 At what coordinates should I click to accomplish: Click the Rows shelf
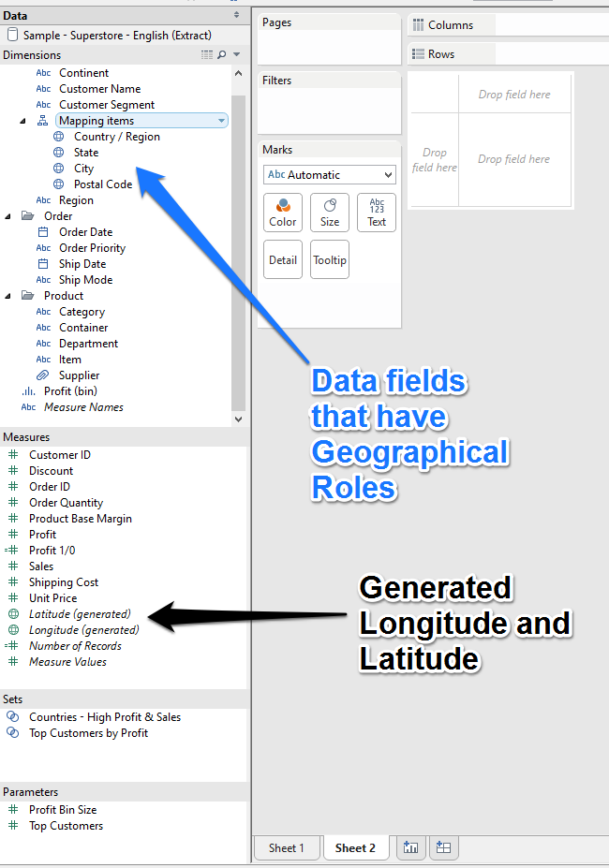coord(508,53)
